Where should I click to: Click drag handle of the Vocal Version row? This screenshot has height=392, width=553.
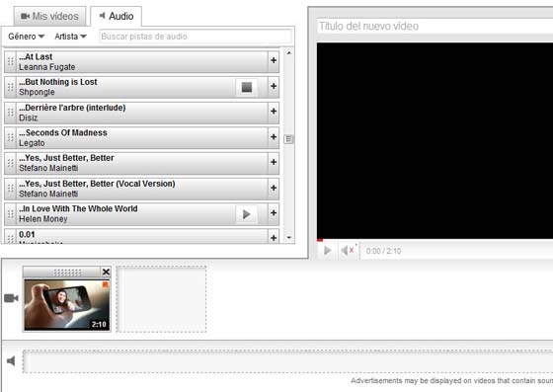(11, 189)
